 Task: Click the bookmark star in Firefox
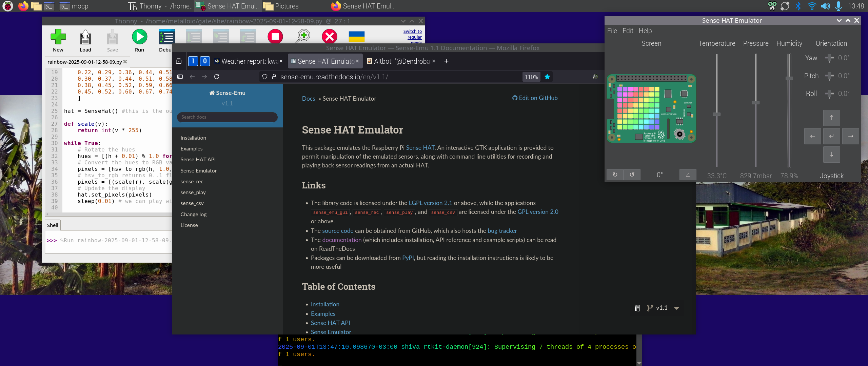pos(547,77)
